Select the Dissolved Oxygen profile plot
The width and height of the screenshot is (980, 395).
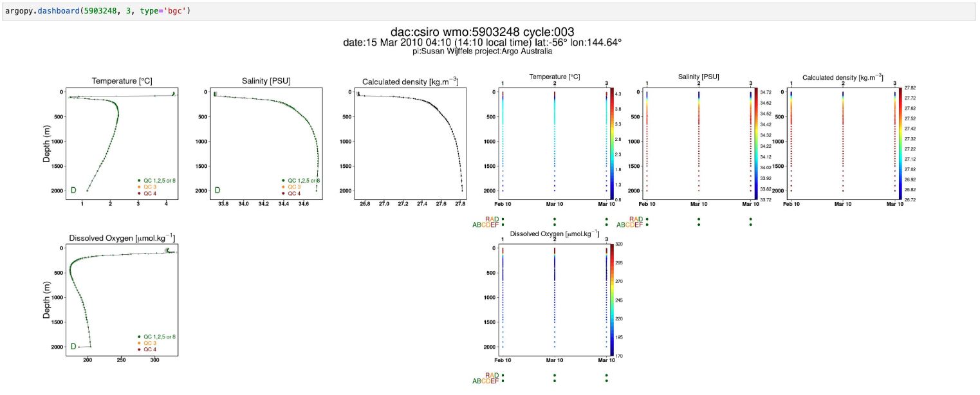click(x=121, y=300)
